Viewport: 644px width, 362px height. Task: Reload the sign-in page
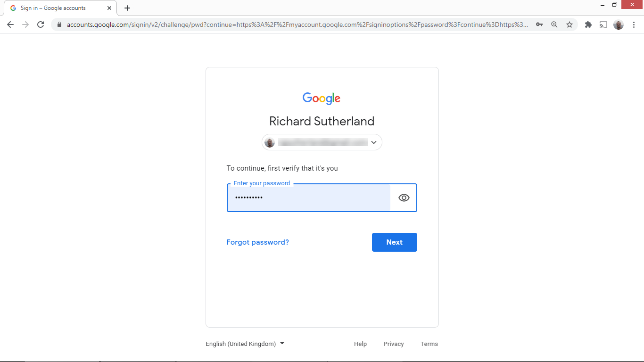[41, 25]
